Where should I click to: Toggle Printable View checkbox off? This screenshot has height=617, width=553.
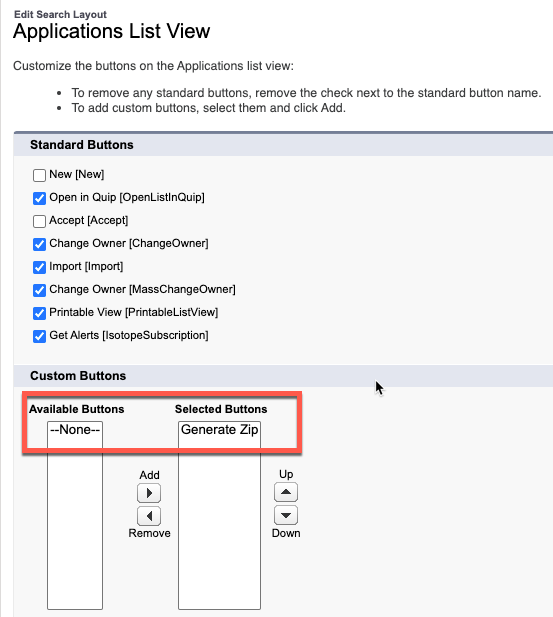(39, 313)
